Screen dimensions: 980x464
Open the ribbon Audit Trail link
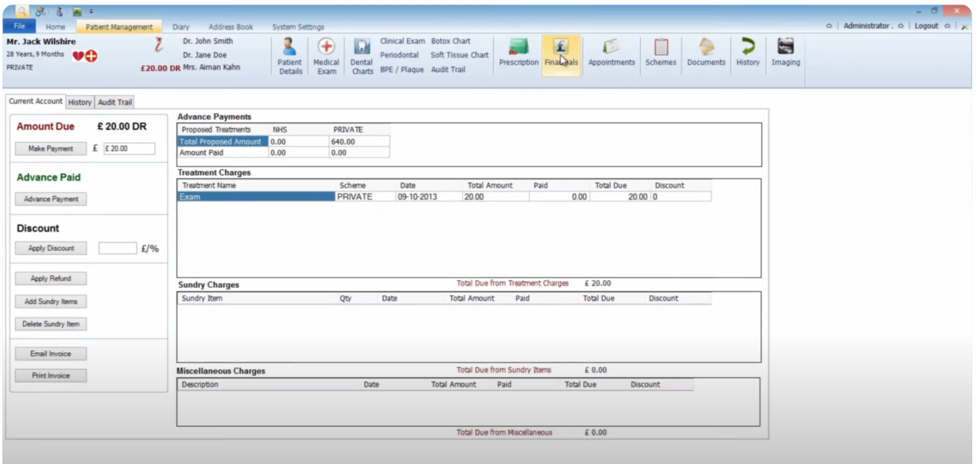click(448, 69)
